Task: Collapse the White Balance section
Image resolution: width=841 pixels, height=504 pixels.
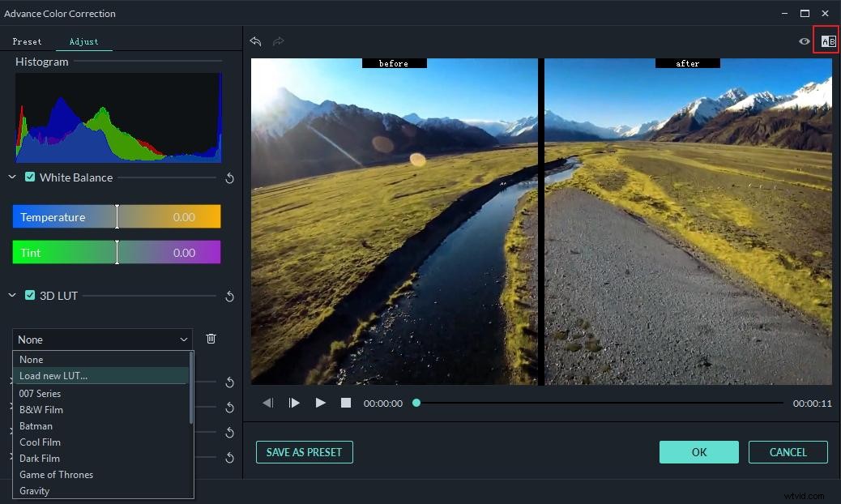Action: pos(11,177)
